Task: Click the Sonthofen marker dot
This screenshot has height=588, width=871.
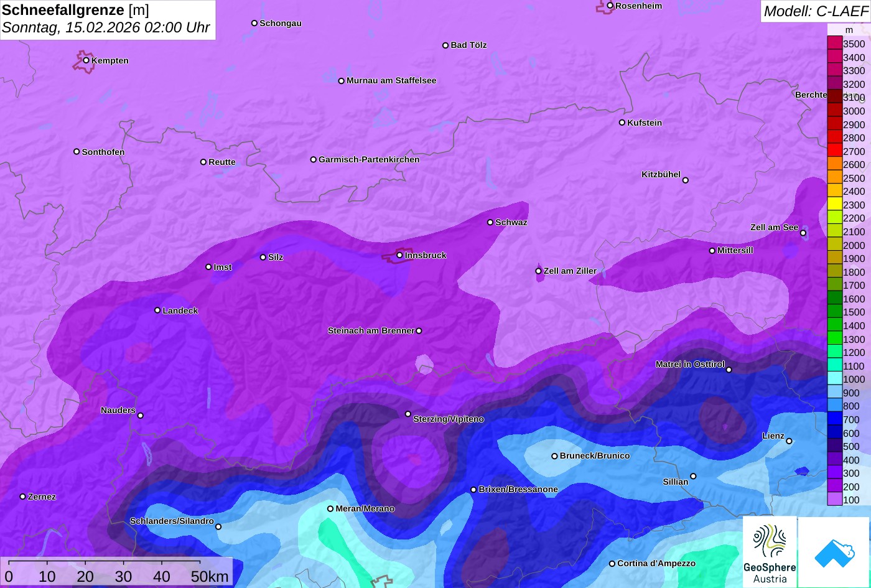Action: tap(77, 152)
